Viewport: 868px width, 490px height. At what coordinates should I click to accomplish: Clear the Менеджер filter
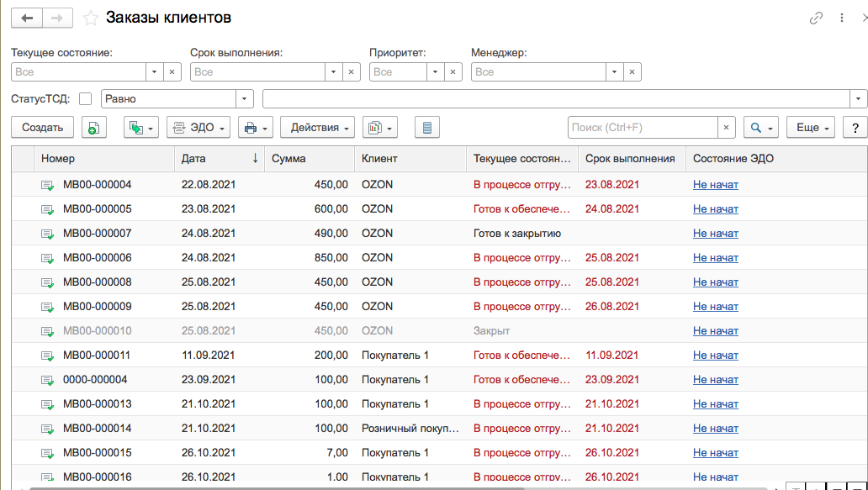pos(632,72)
